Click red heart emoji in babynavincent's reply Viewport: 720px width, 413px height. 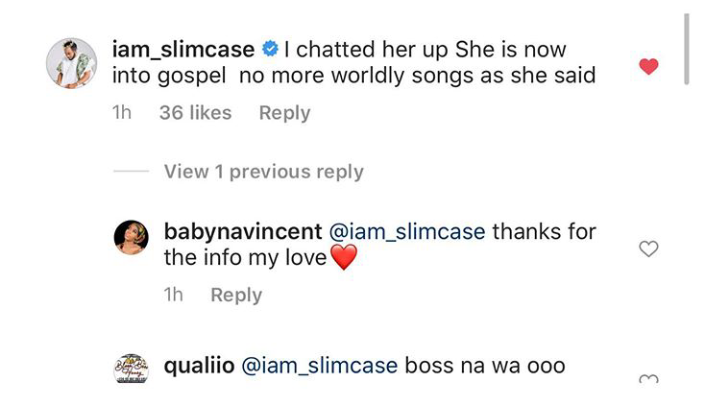[343, 258]
